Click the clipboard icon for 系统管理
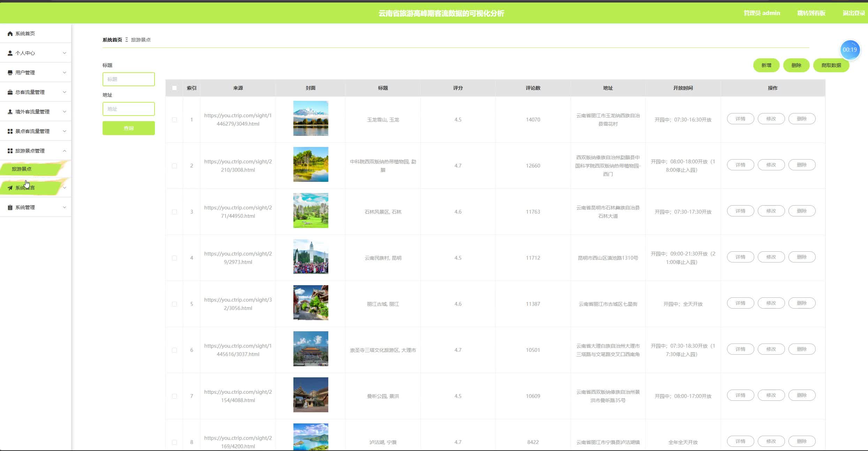Viewport: 868px width, 451px height. 10,207
